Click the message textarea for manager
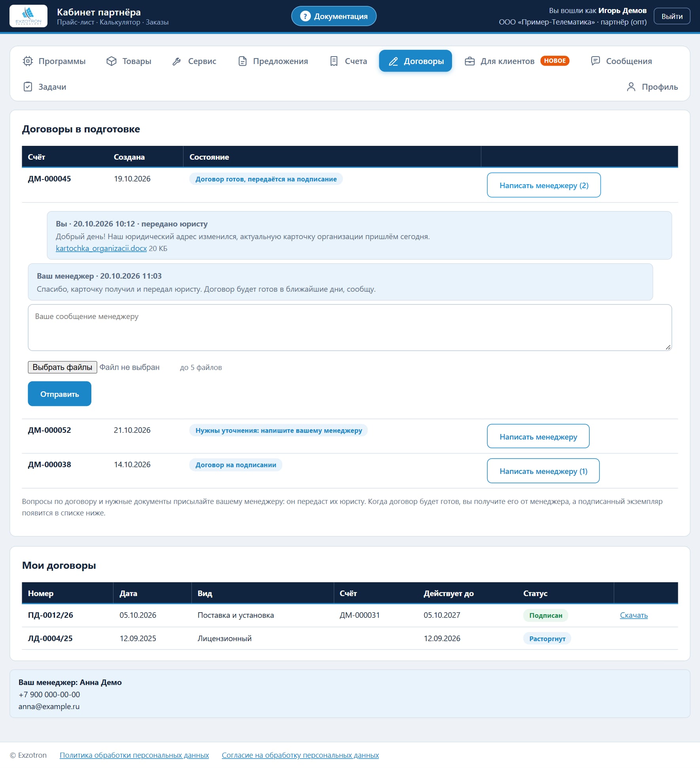This screenshot has width=700, height=768. [350, 327]
